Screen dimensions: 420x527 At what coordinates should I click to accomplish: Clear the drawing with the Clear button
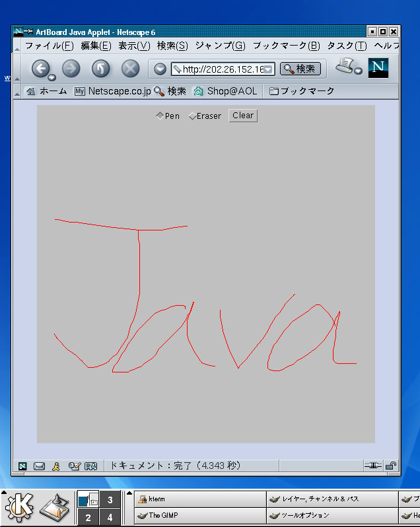pos(243,116)
